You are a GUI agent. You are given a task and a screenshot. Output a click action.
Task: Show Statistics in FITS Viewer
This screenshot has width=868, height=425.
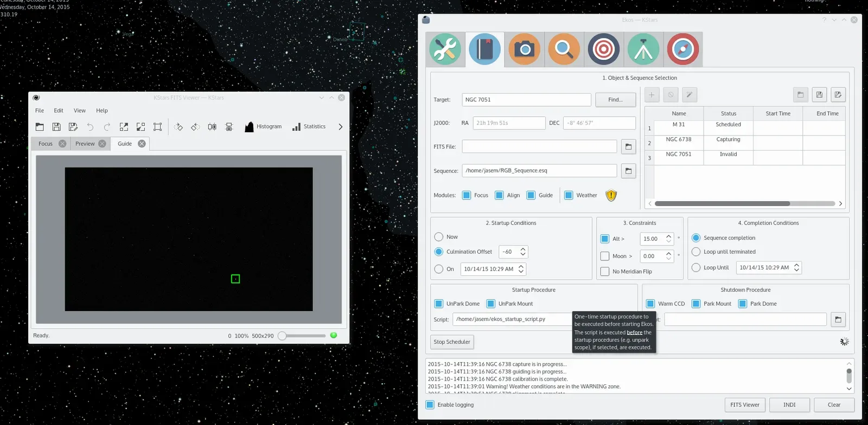coord(309,127)
